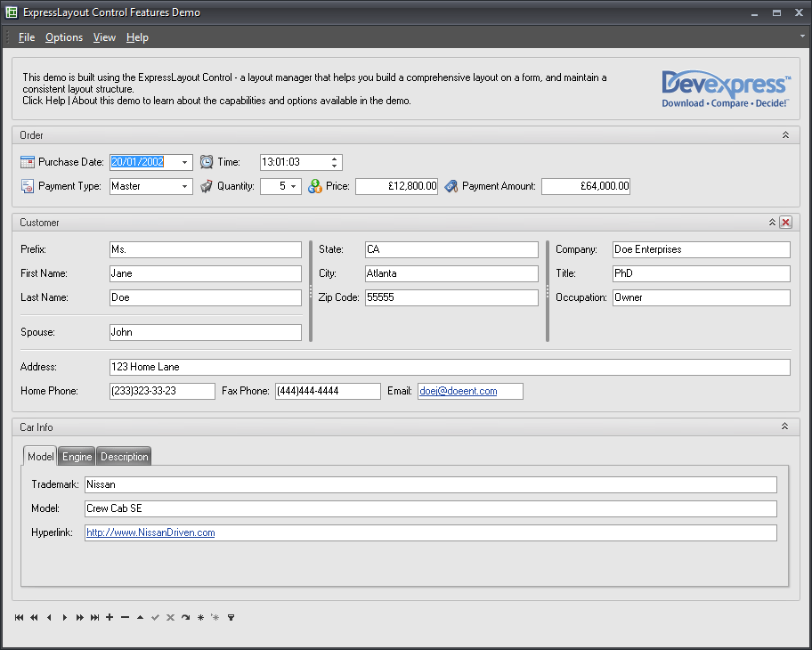The height and width of the screenshot is (650, 812).
Task: Click the Payment Amount tag icon
Action: 451,186
